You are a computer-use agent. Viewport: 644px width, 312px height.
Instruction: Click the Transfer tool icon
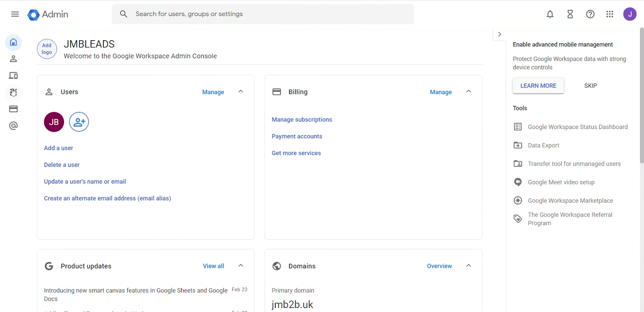(518, 164)
